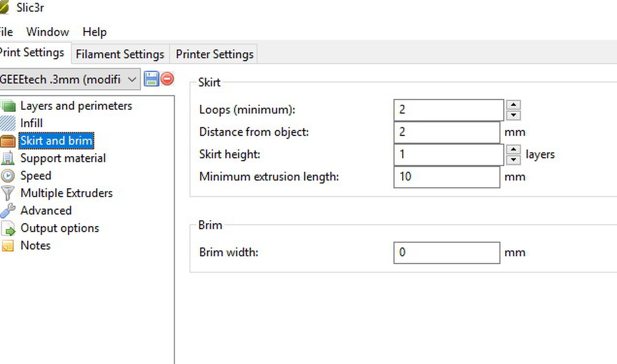Click the Slic3r app icon in title bar
The height and width of the screenshot is (364, 617).
[4, 7]
